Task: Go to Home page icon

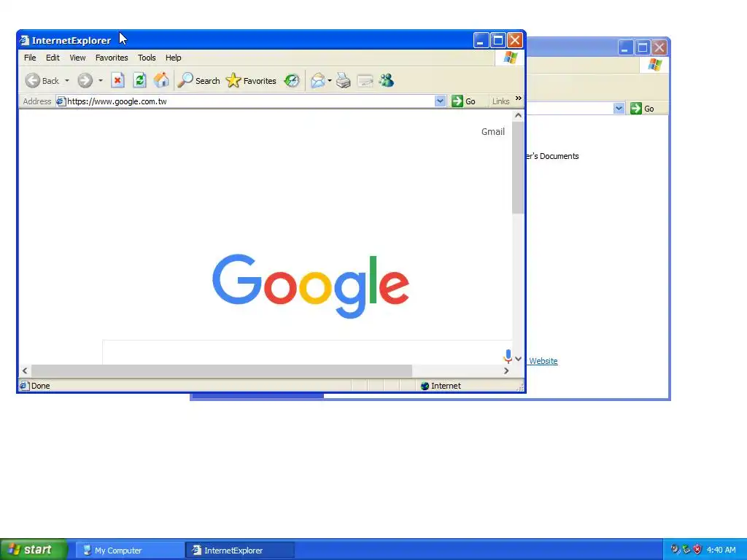Action: click(x=161, y=80)
